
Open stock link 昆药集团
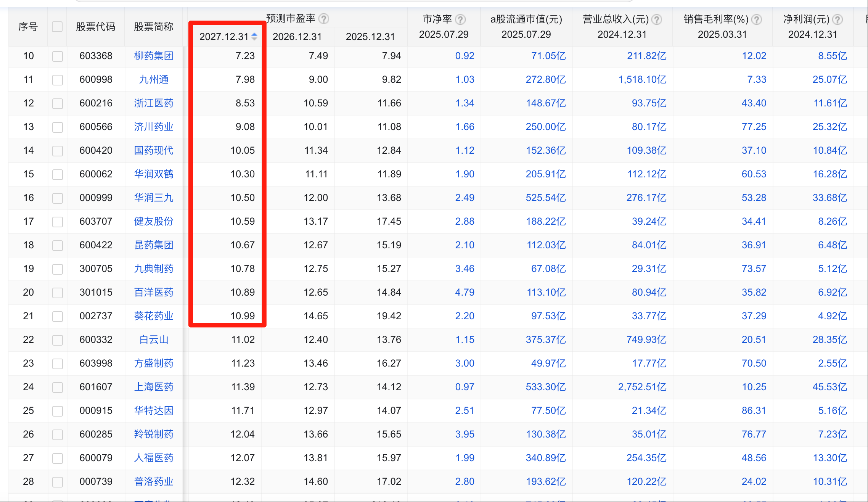[154, 245]
